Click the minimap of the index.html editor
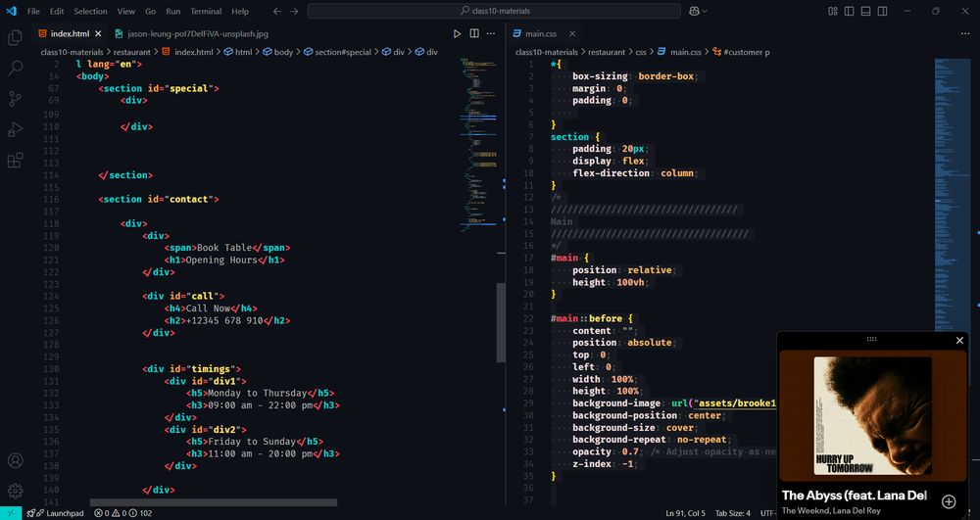The height and width of the screenshot is (520, 980). coord(478,145)
